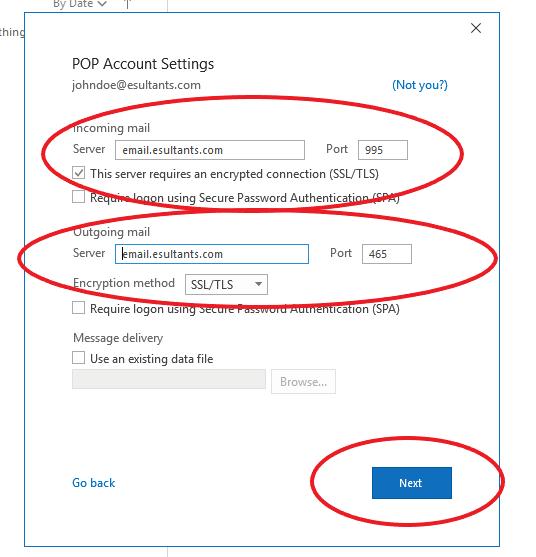
Task: Click the Go back link
Action: tap(93, 483)
